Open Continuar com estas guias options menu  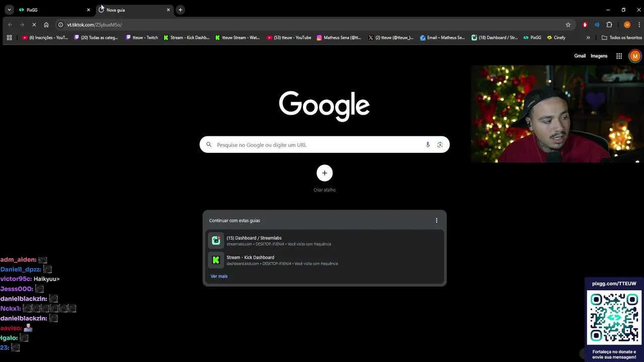(436, 220)
